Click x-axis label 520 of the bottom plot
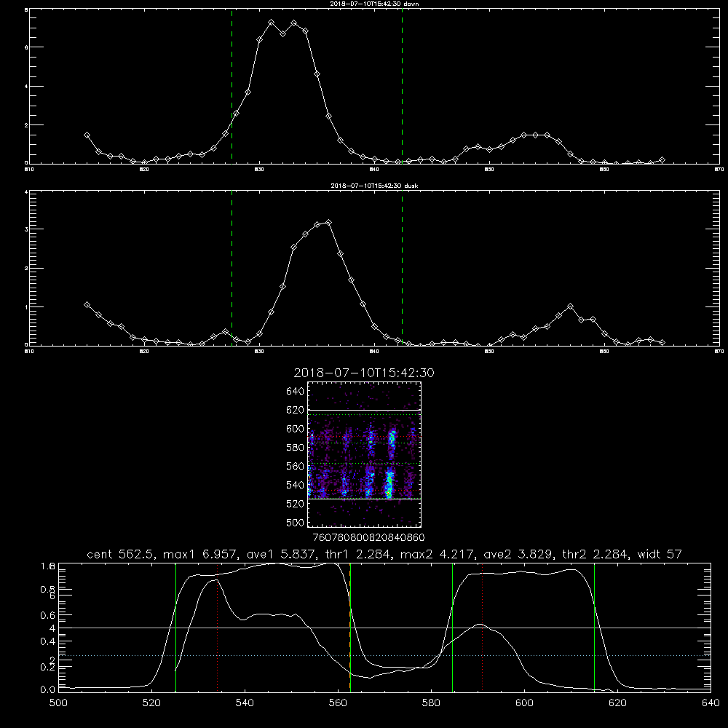The width and height of the screenshot is (728, 728). (x=151, y=703)
